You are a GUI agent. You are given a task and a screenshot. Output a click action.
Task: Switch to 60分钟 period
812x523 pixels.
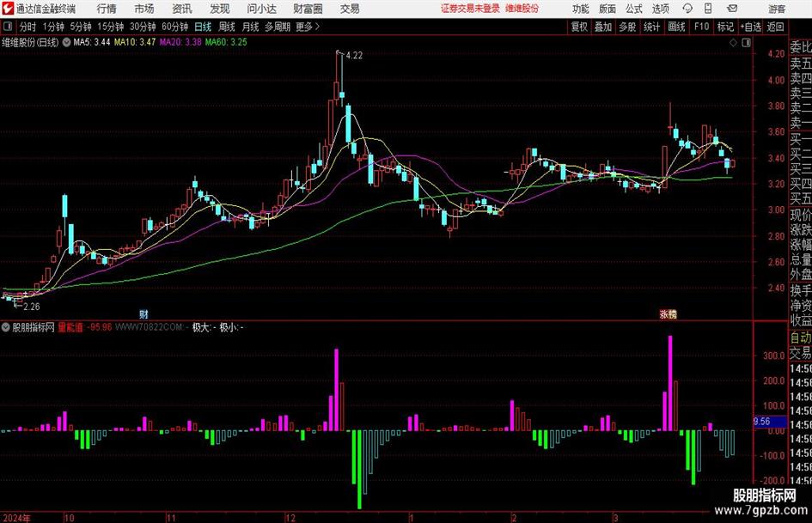(x=175, y=27)
